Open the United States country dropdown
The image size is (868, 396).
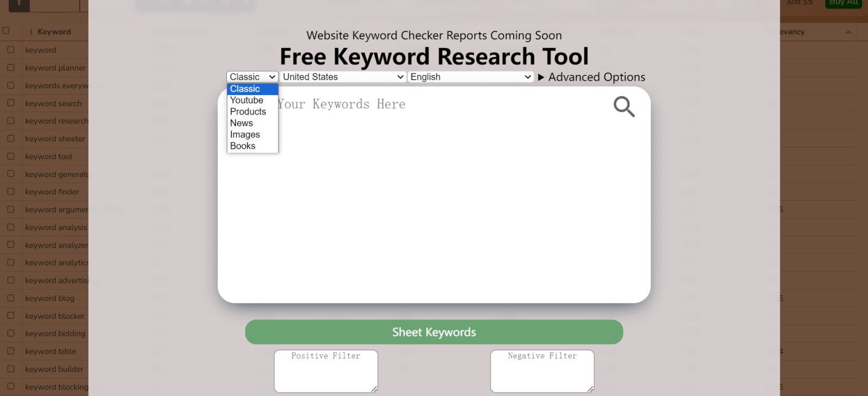click(x=343, y=77)
